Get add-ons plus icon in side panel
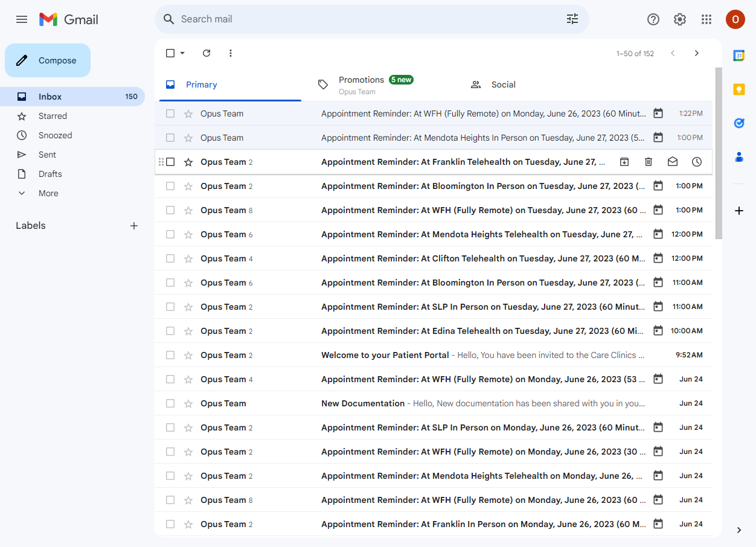 [x=739, y=211]
